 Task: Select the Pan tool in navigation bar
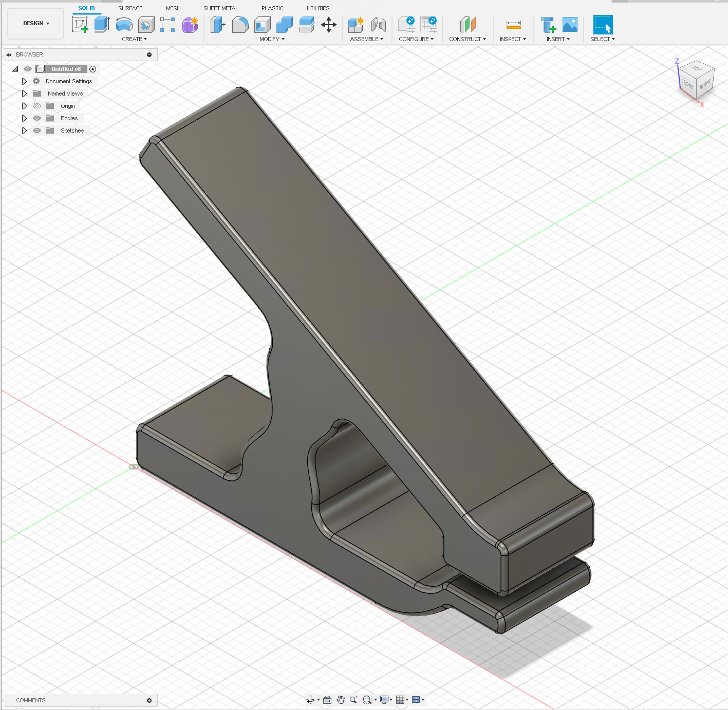[x=340, y=699]
